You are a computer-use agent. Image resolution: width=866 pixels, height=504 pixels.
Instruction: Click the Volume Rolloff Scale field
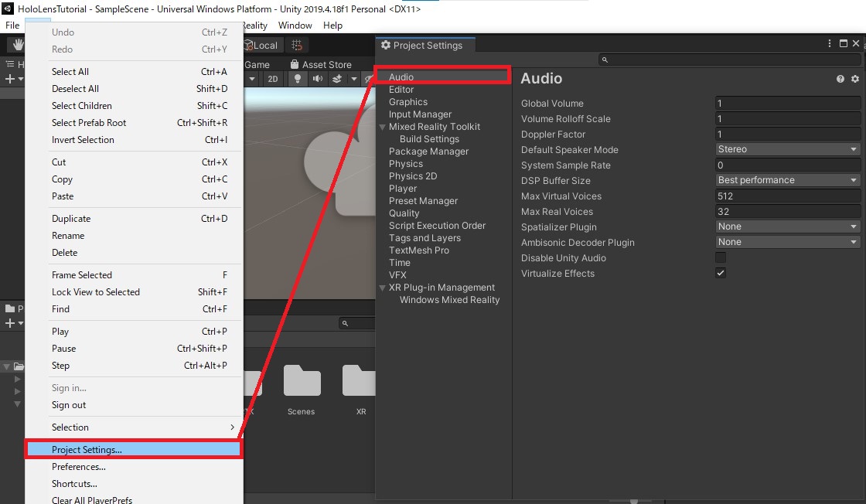pos(788,119)
